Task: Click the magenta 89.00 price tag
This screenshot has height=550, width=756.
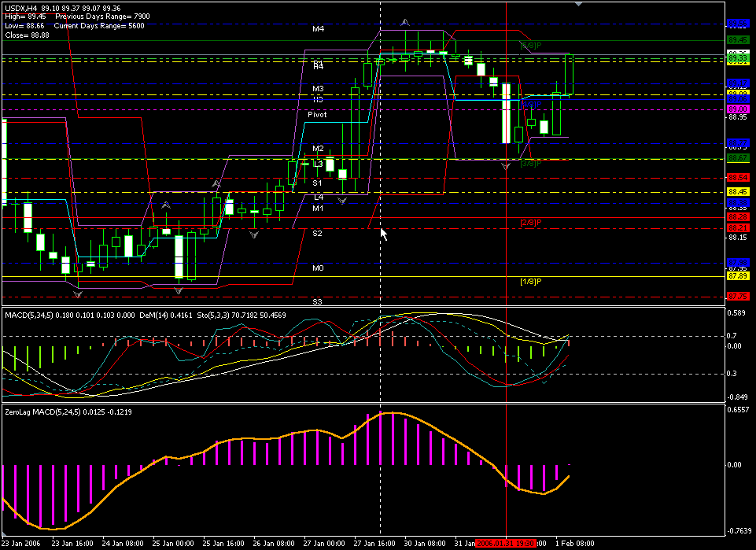Action: (x=737, y=109)
